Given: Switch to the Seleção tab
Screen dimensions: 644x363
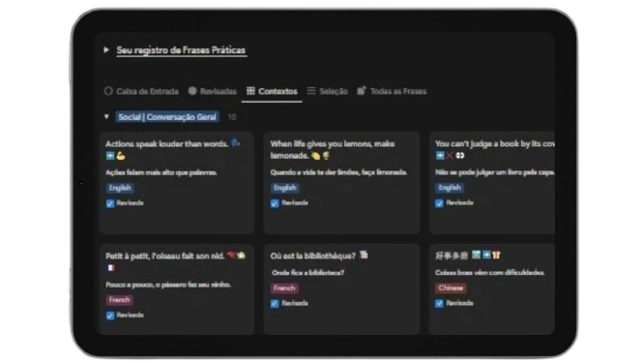Looking at the screenshot, I should point(328,91).
